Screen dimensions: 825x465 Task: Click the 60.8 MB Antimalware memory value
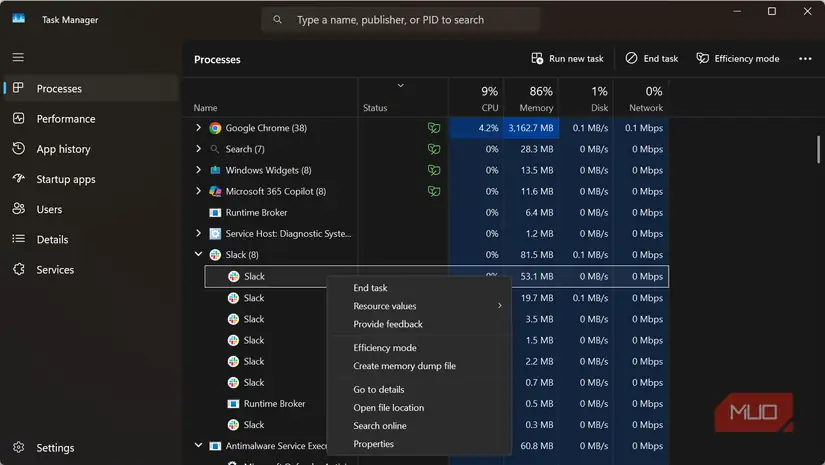pos(537,446)
